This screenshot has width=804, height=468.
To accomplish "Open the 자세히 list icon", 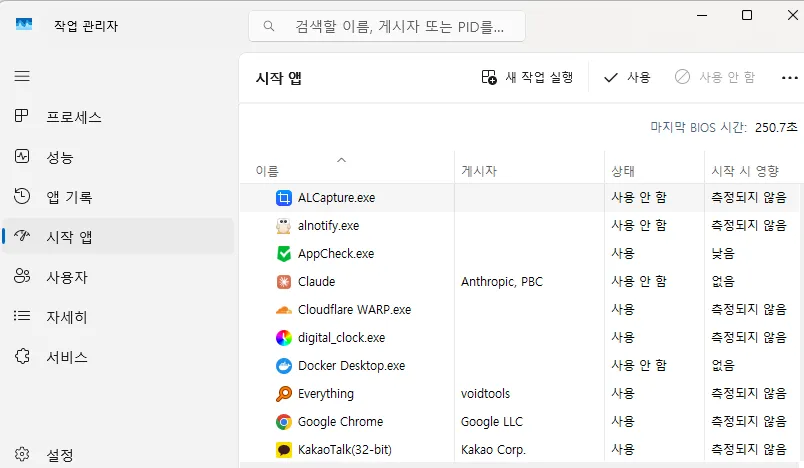I will [22, 316].
